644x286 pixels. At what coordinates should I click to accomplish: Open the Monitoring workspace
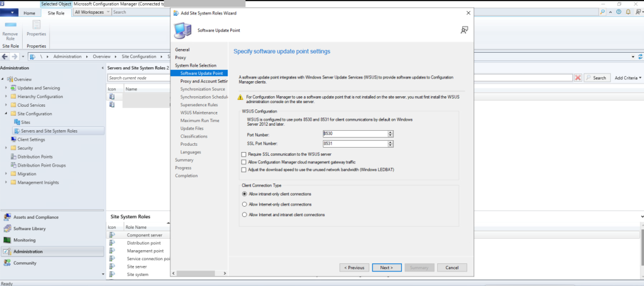24,240
